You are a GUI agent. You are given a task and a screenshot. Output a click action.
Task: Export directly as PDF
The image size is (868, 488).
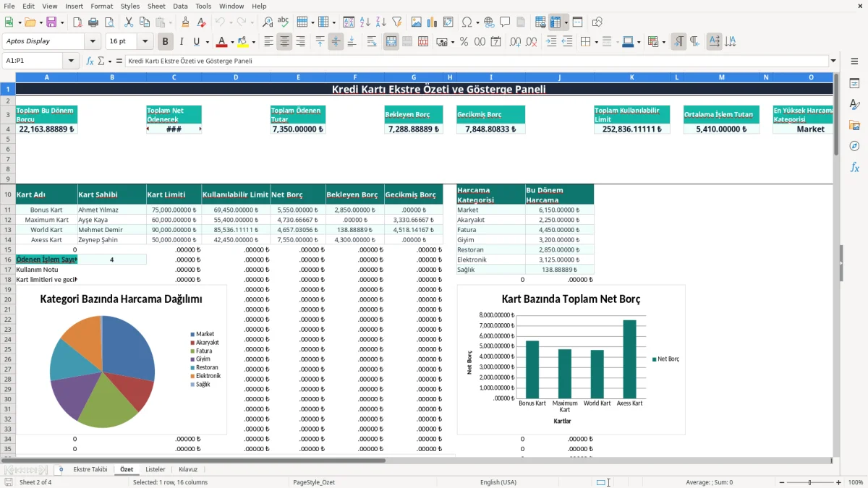point(77,22)
